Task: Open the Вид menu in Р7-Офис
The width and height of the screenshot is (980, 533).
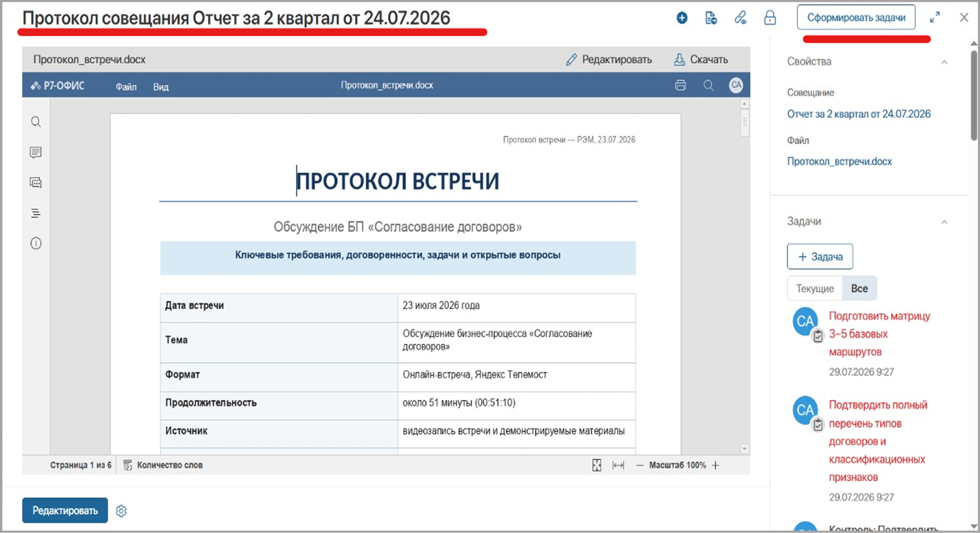Action: (161, 87)
